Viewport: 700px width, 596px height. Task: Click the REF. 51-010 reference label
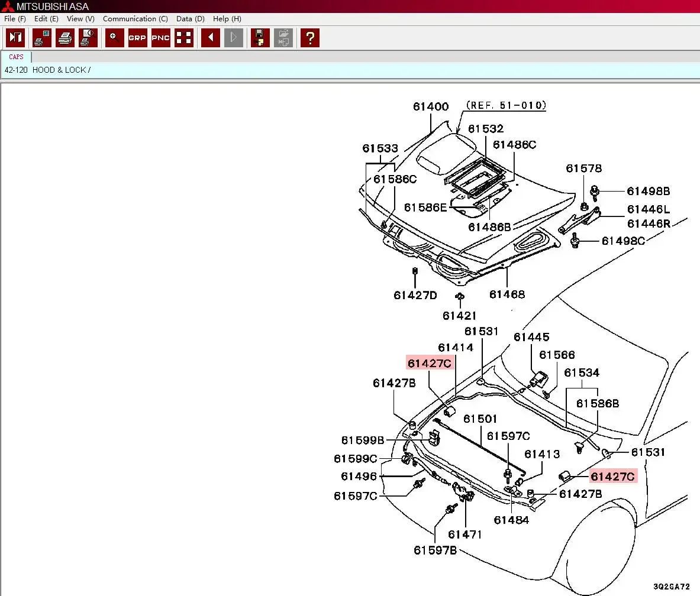506,105
